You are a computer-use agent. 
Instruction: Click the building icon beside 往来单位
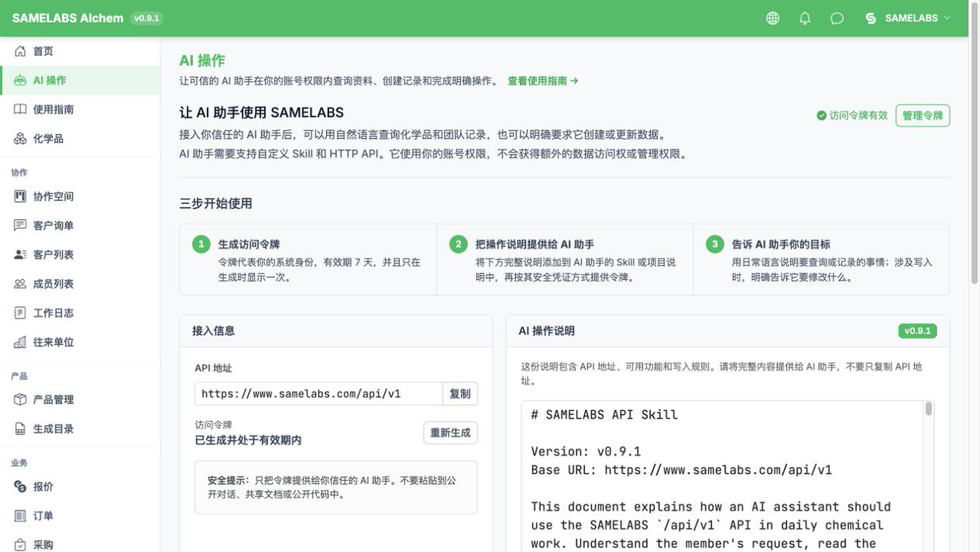coord(20,342)
